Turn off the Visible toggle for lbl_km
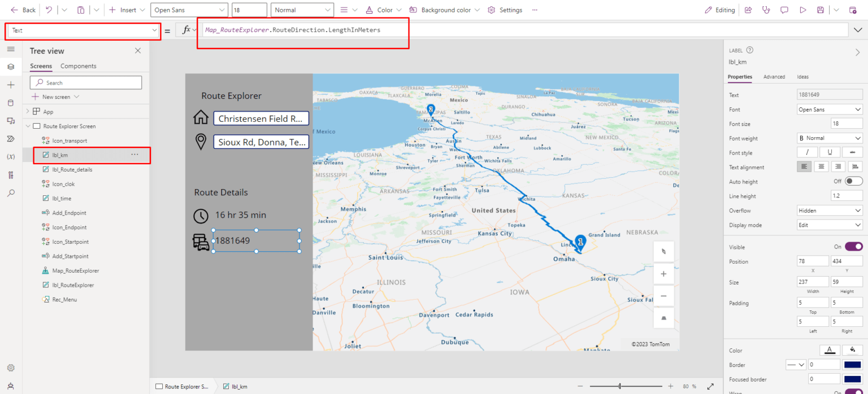 point(853,247)
